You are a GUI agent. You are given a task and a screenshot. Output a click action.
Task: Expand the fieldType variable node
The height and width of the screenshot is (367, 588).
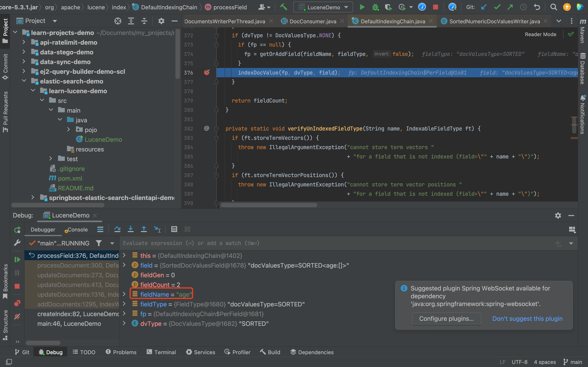coord(124,304)
